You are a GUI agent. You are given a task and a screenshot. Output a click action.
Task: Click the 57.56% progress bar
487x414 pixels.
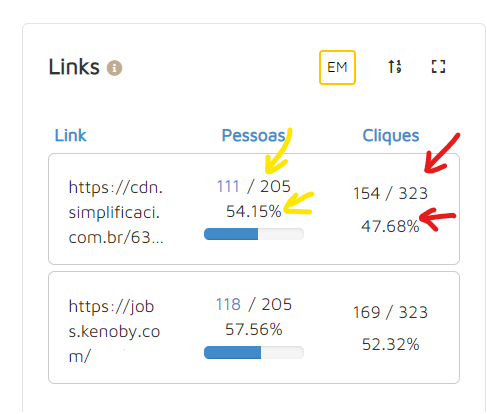coord(254,352)
